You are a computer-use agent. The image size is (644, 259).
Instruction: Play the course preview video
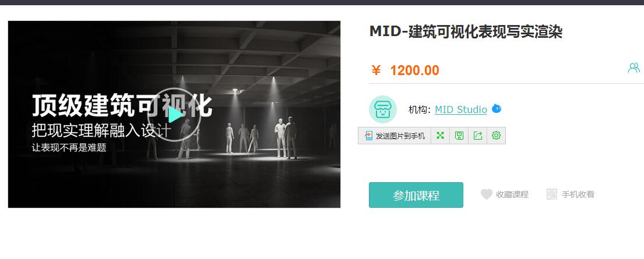point(175,115)
